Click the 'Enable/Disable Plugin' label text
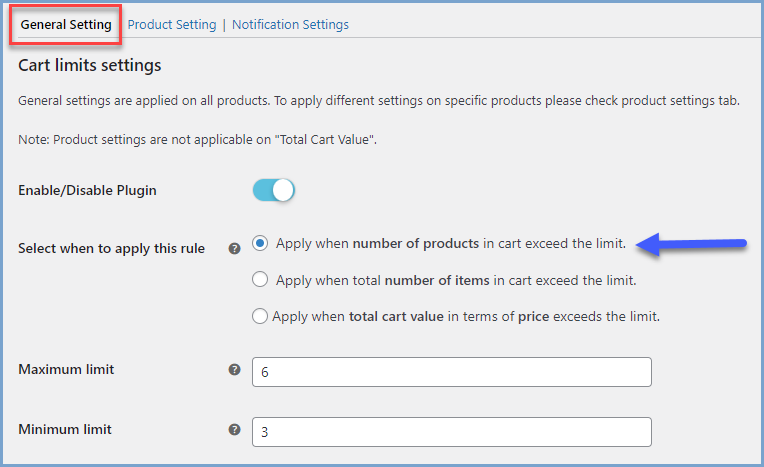 [x=87, y=190]
